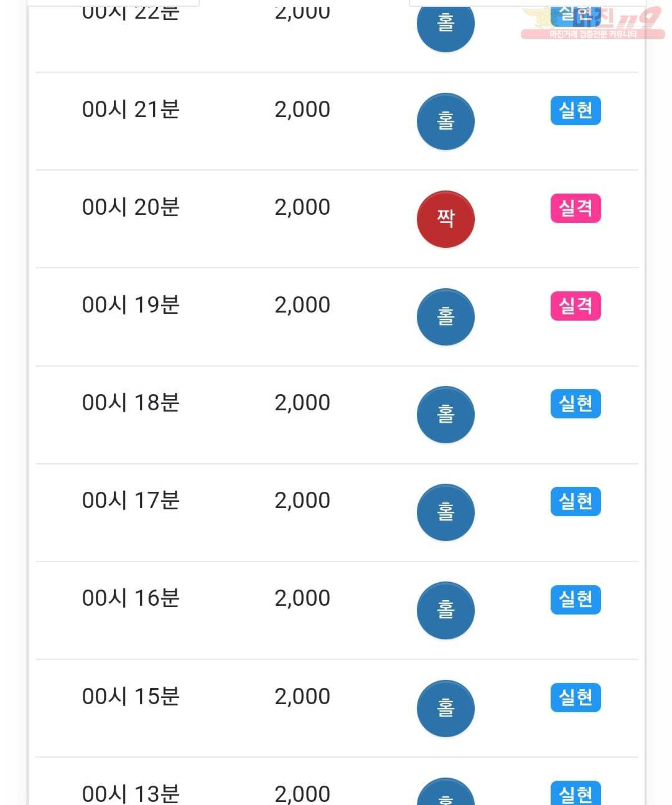The image size is (672, 805).
Task: Click the blue 홀 circle for 00시 19분
Action: point(446,317)
